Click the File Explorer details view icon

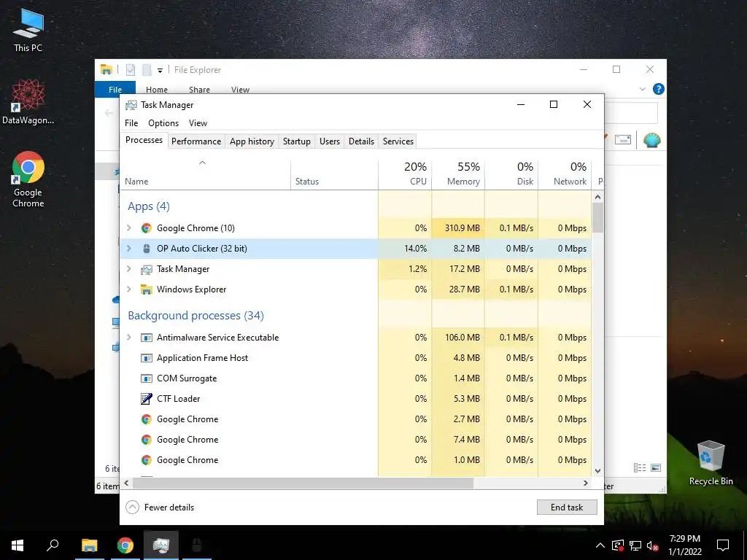[x=639, y=468]
